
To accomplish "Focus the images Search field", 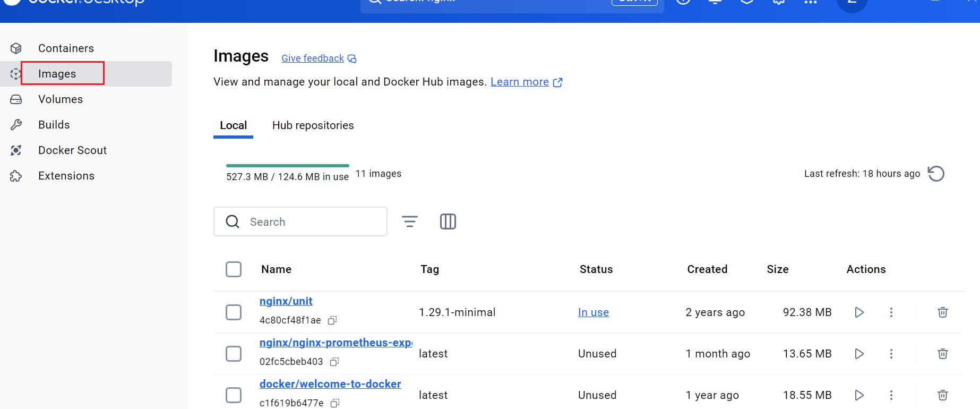I will click(x=300, y=221).
